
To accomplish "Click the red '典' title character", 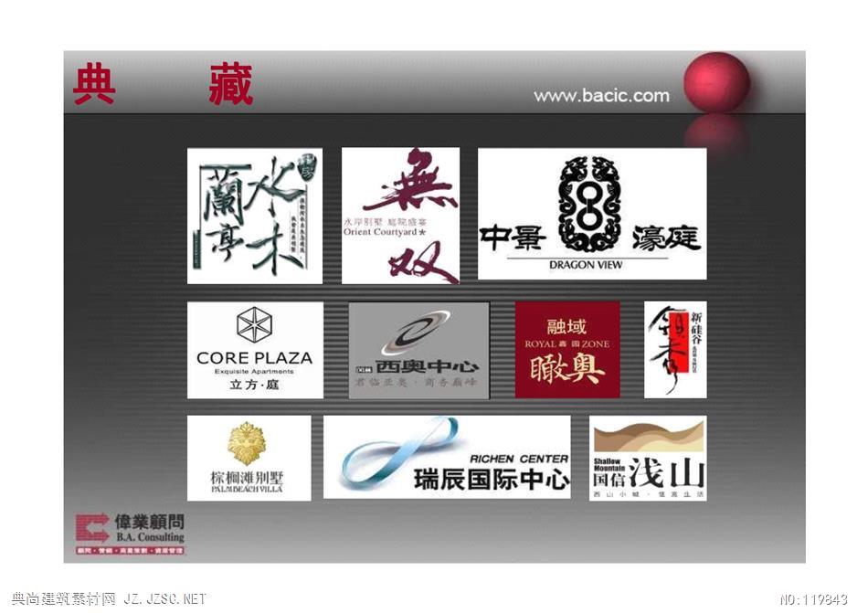I will click(x=94, y=85).
